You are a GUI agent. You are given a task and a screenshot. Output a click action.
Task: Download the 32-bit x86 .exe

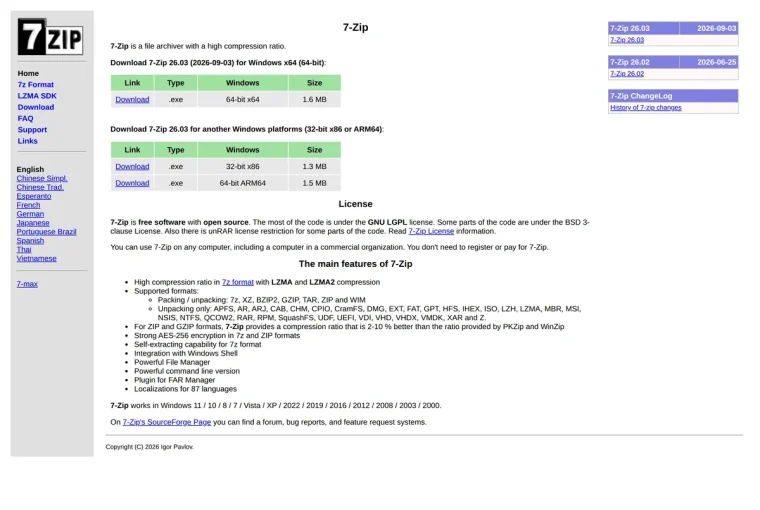click(x=132, y=166)
